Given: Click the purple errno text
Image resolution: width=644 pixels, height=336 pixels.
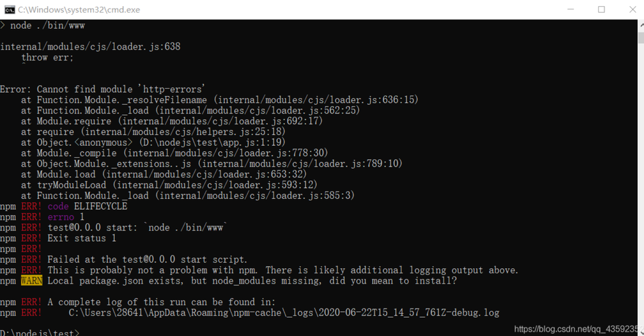Looking at the screenshot, I should click(61, 217).
